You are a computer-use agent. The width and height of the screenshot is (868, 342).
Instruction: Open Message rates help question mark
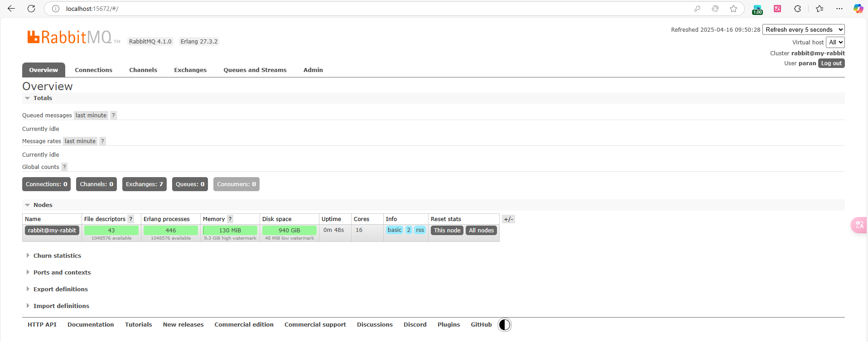coord(102,141)
